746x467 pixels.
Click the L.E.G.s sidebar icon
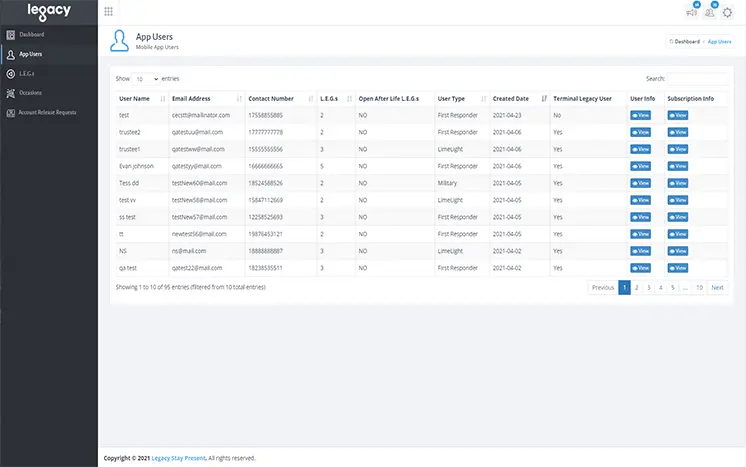pos(10,73)
